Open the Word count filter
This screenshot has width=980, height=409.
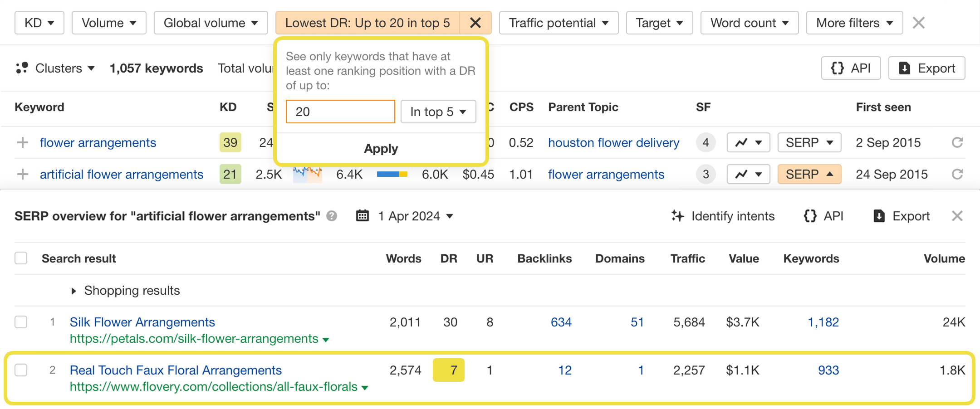coord(750,23)
